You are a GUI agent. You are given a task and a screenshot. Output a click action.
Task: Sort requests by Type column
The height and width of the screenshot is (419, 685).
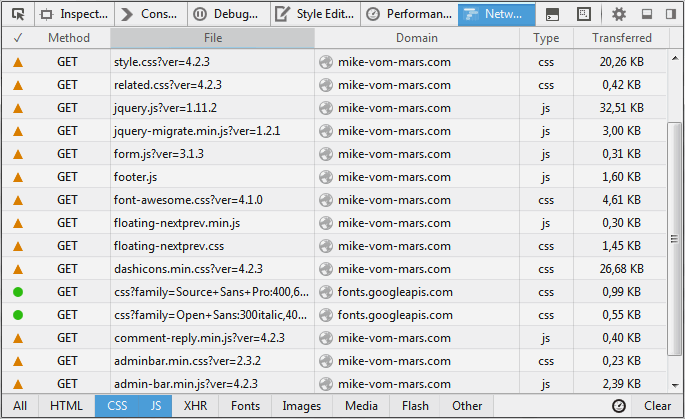tap(546, 38)
